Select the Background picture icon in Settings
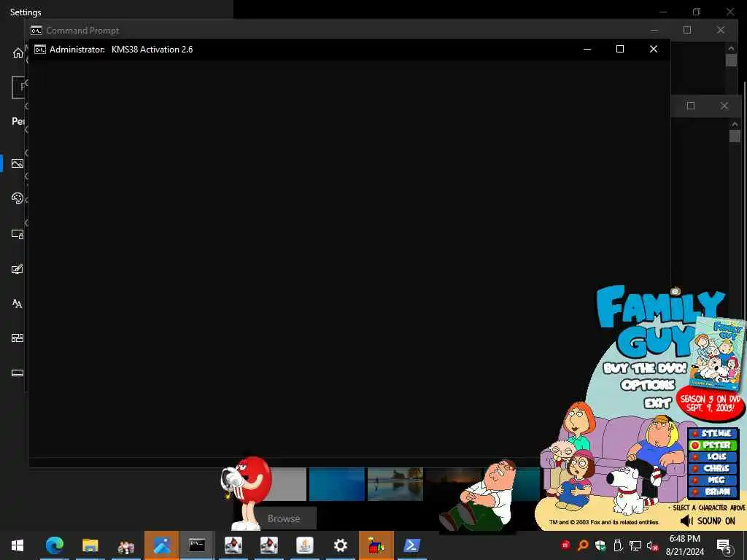This screenshot has width=747, height=560. 18,163
